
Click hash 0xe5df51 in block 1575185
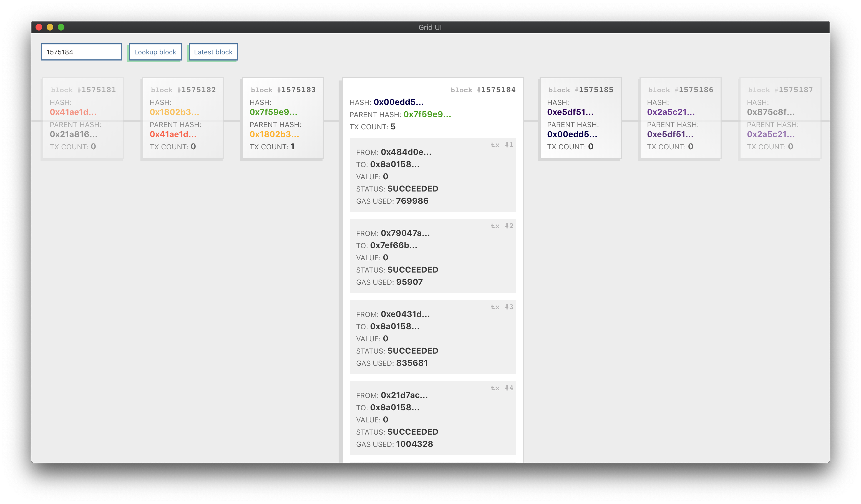(x=570, y=112)
